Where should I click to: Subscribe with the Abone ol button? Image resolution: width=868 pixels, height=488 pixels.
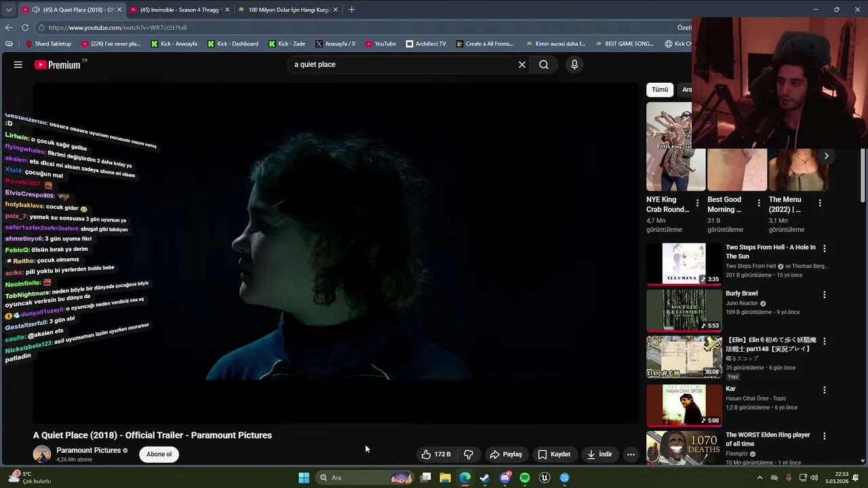(159, 454)
